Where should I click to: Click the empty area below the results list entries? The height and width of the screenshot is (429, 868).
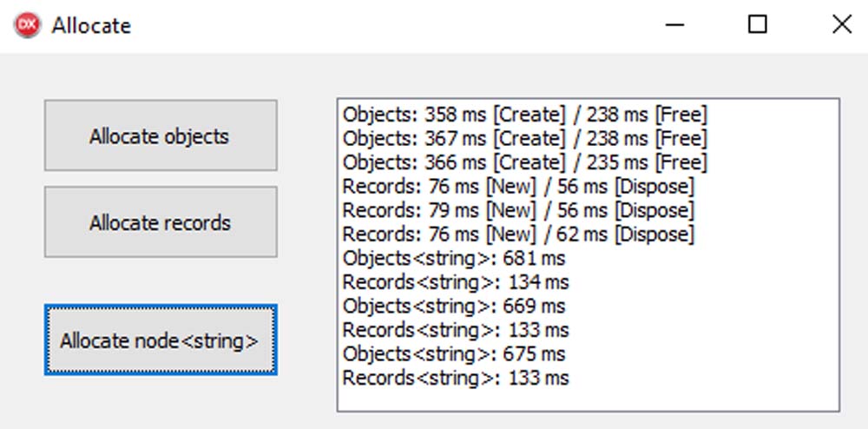click(588, 399)
